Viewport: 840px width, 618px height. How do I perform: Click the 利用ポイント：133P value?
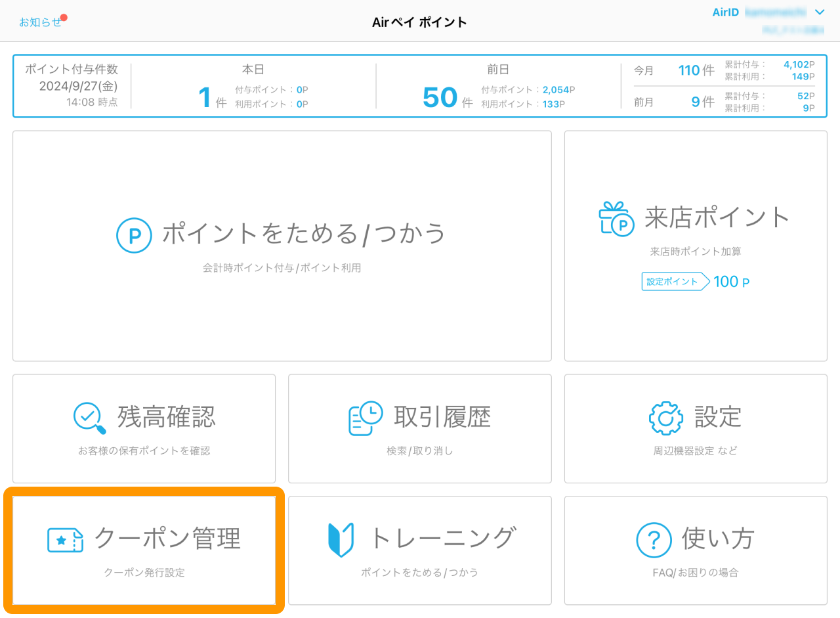pos(522,104)
